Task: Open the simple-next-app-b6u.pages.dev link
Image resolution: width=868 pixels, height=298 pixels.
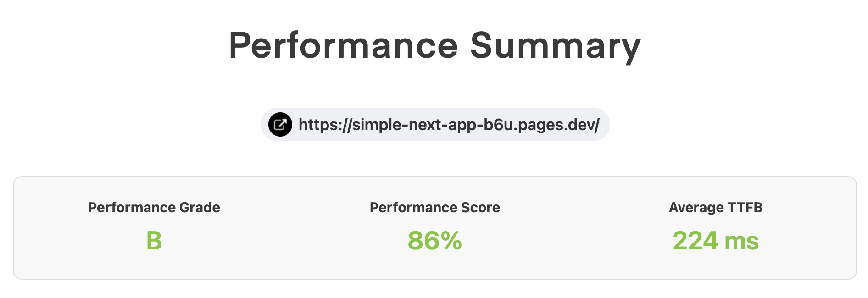Action: (x=448, y=125)
